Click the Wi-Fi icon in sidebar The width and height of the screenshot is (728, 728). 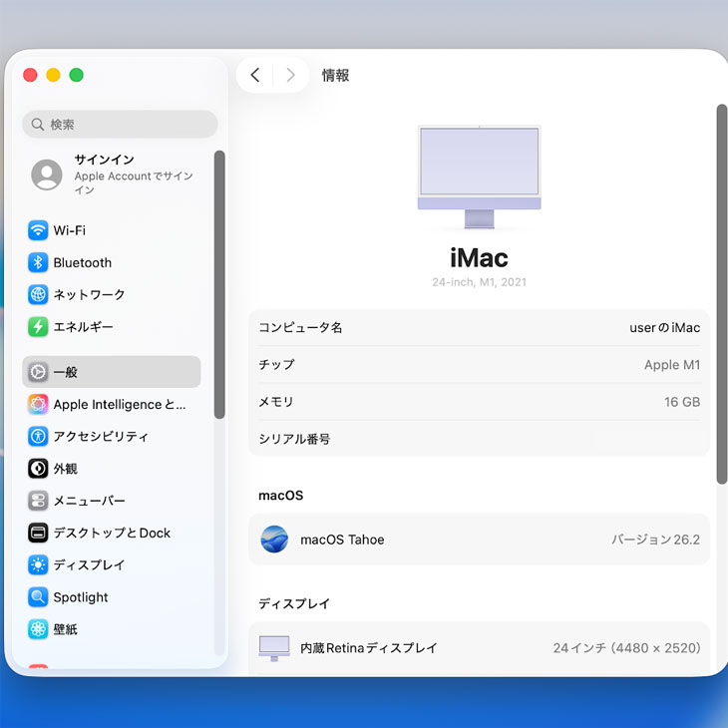point(38,230)
